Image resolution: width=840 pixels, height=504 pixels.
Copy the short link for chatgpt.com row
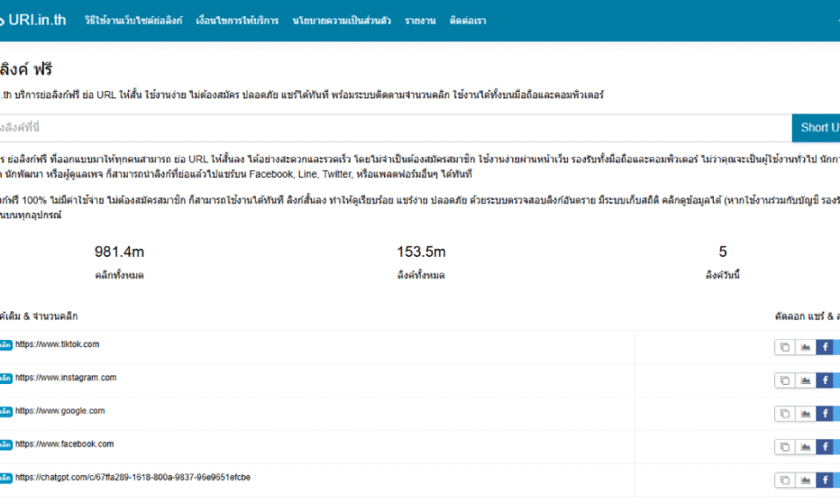[785, 480]
